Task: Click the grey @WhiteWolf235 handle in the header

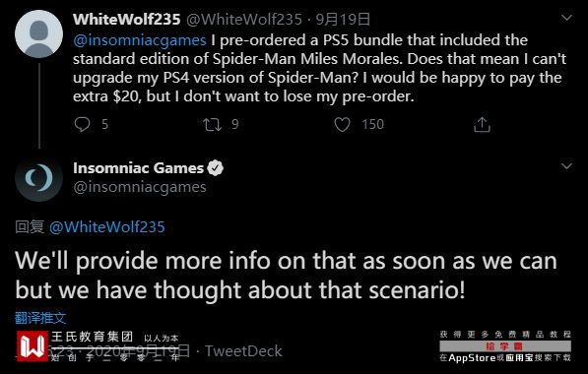Action: tap(244, 19)
